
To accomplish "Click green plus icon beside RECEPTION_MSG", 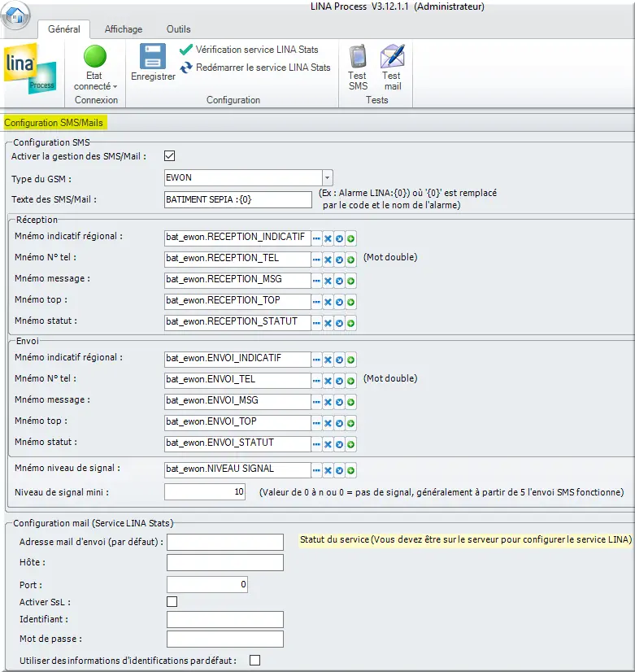I will (350, 281).
